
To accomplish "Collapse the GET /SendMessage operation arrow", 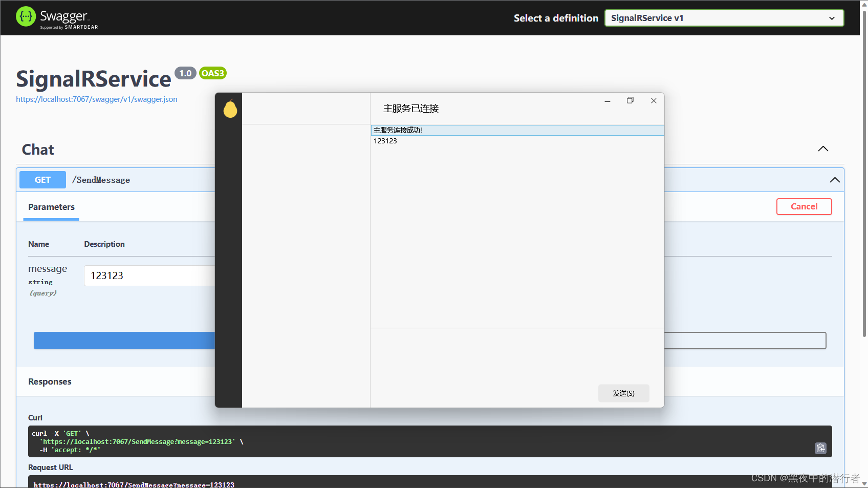I will (835, 180).
